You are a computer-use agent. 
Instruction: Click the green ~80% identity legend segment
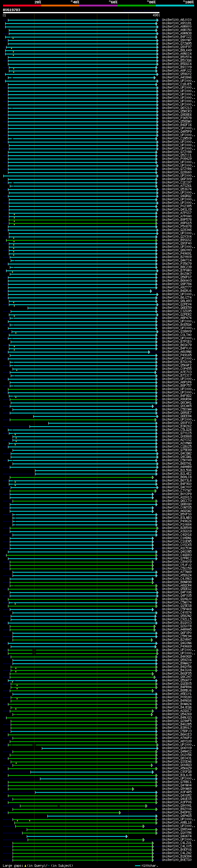coord(137,6)
